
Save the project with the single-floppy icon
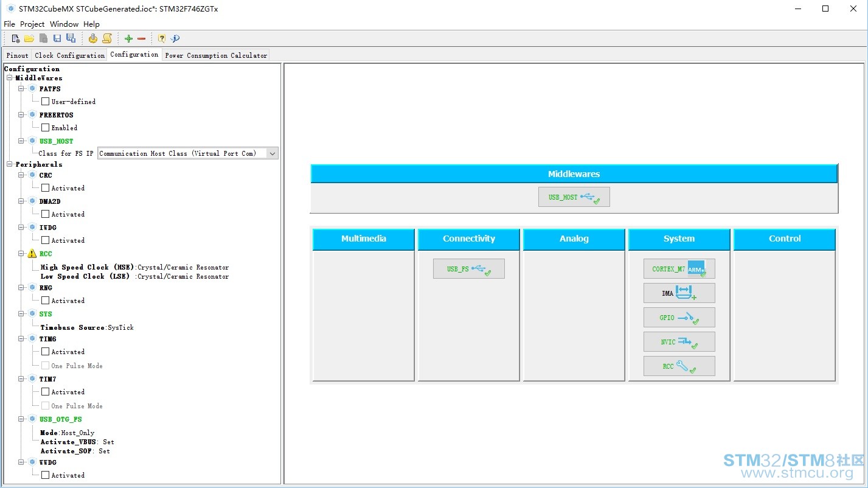(x=57, y=38)
